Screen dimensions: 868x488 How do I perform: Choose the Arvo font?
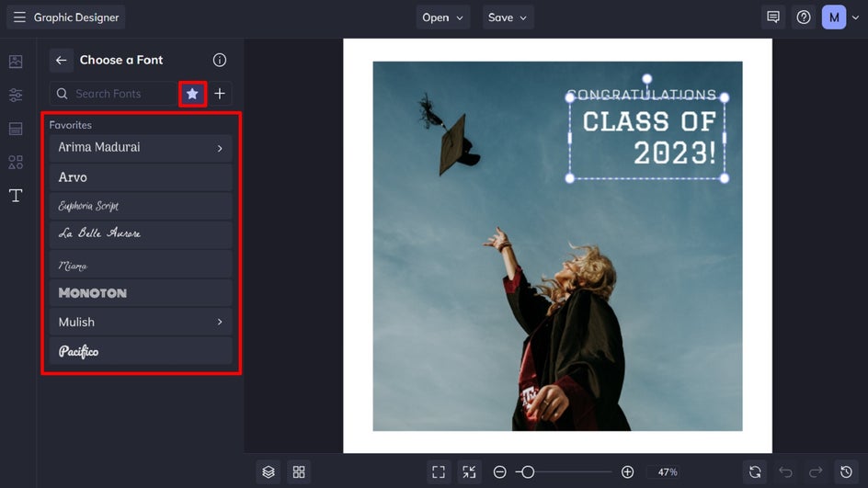[x=141, y=177]
